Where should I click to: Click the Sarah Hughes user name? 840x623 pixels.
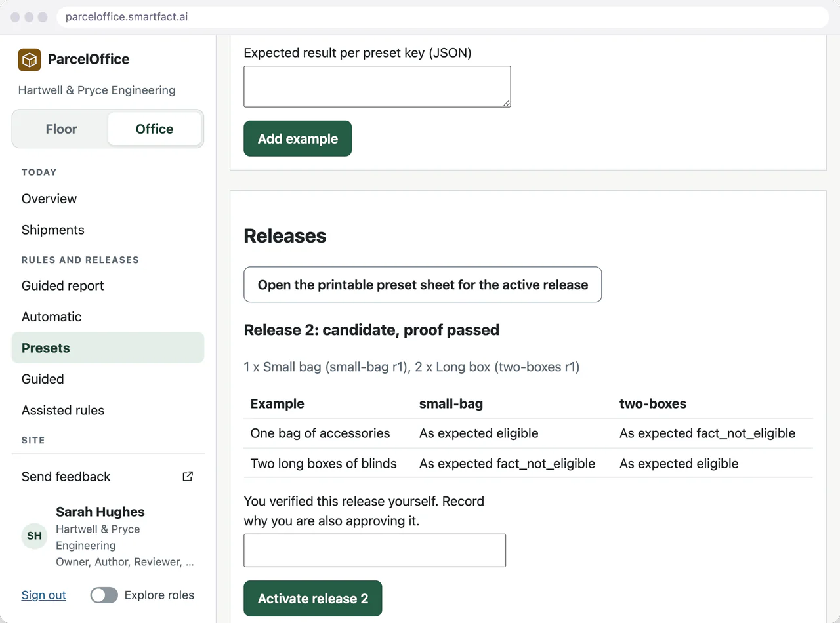coord(100,512)
